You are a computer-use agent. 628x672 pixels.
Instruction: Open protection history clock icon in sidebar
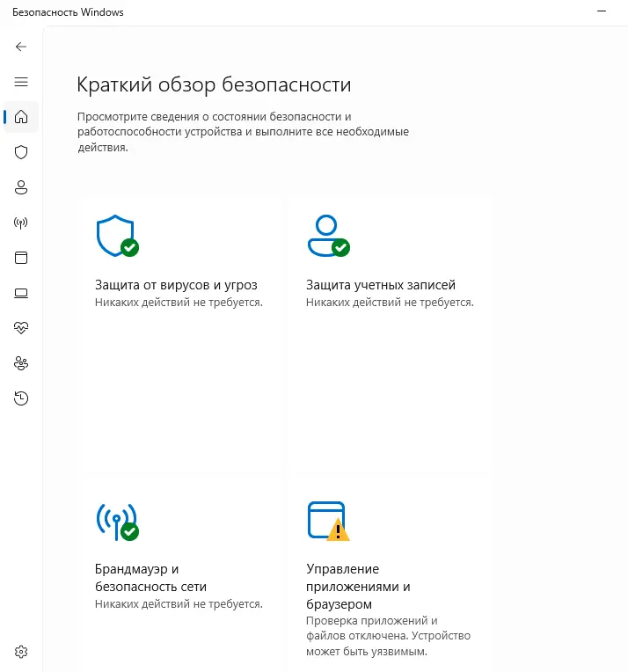[21, 398]
